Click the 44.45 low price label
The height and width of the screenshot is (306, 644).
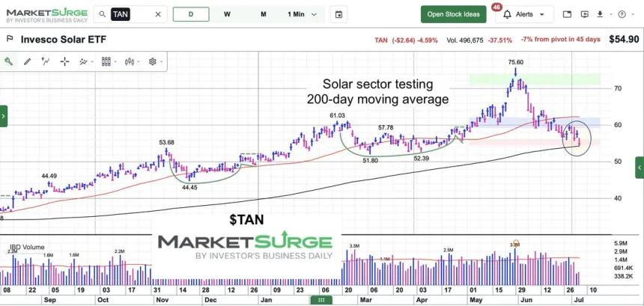[189, 188]
